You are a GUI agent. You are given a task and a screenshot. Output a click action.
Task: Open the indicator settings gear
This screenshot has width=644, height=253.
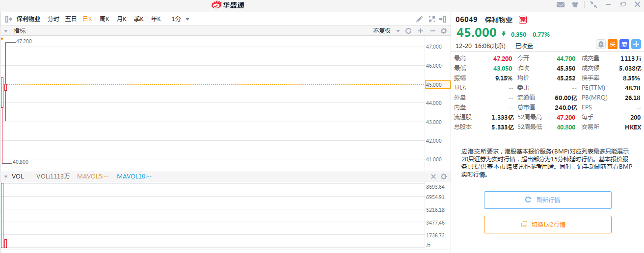click(444, 31)
